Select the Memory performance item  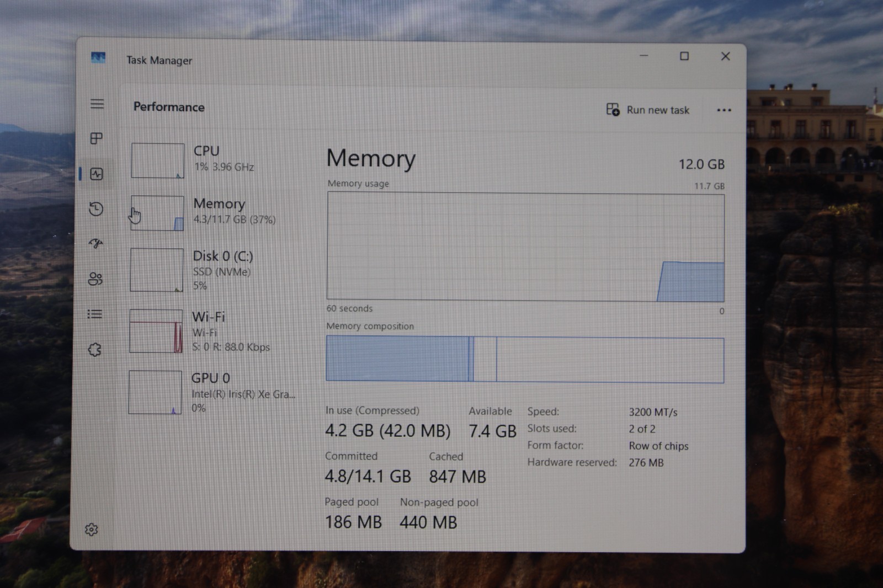[215, 212]
